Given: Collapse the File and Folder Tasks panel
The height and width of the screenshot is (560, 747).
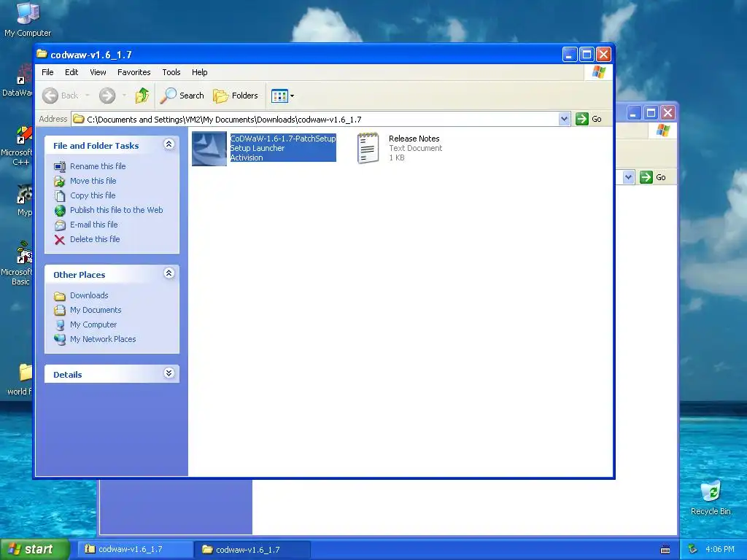Looking at the screenshot, I should click(x=169, y=144).
